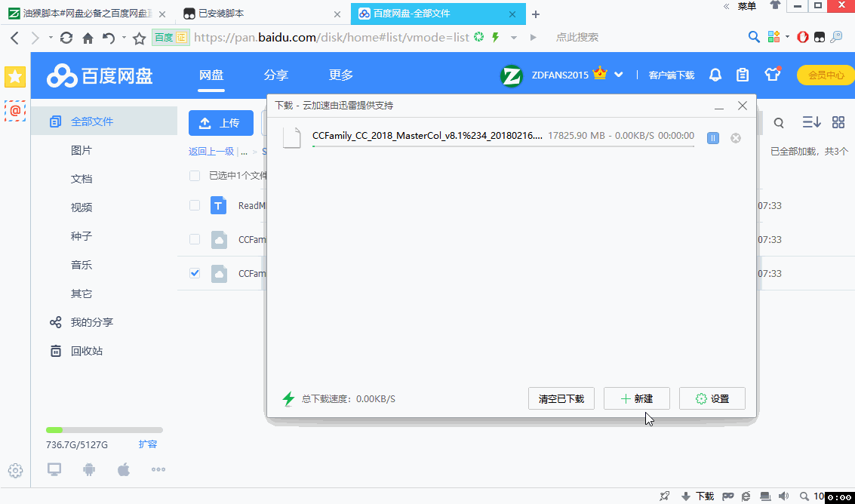Viewport: 855px width, 504px height.
Task: Open the 回收站 sidebar item
Action: [x=88, y=350]
